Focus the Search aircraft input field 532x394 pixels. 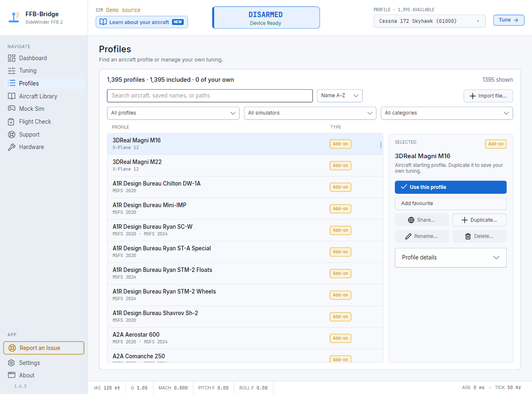click(x=210, y=95)
